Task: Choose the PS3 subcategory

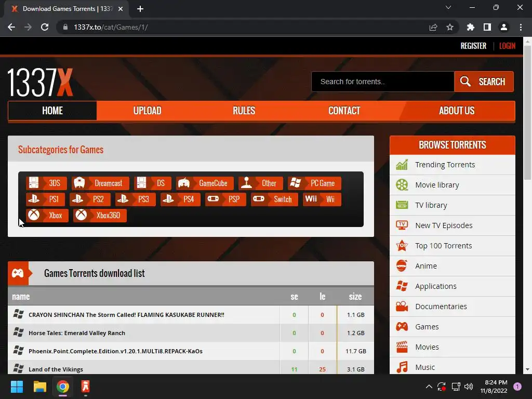Action: pyautogui.click(x=136, y=199)
